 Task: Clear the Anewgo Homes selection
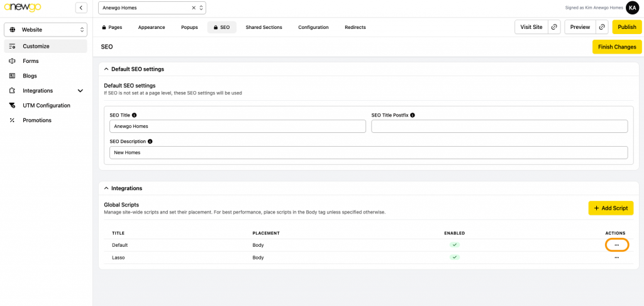[194, 8]
